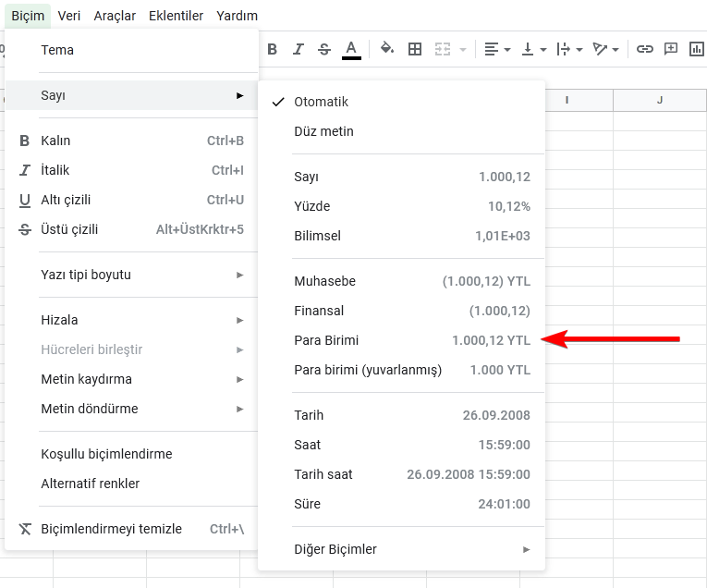
Task: Click the insert link icon
Action: click(645, 49)
